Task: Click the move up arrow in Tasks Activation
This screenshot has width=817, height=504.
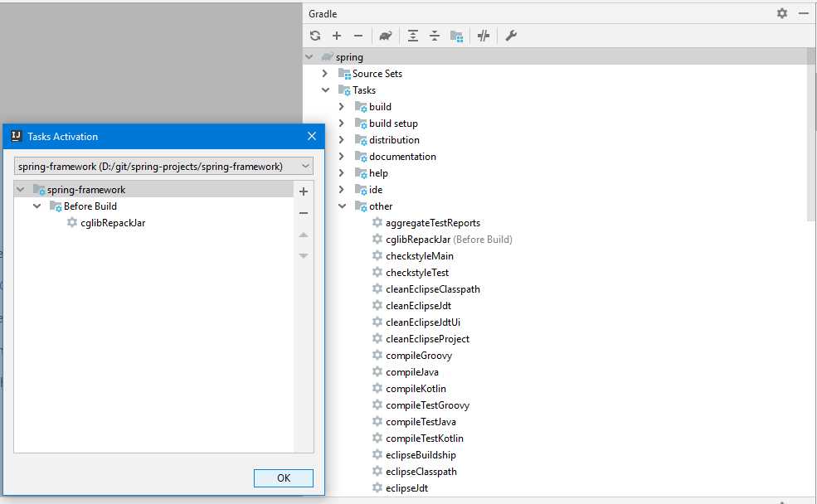Action: click(x=304, y=235)
